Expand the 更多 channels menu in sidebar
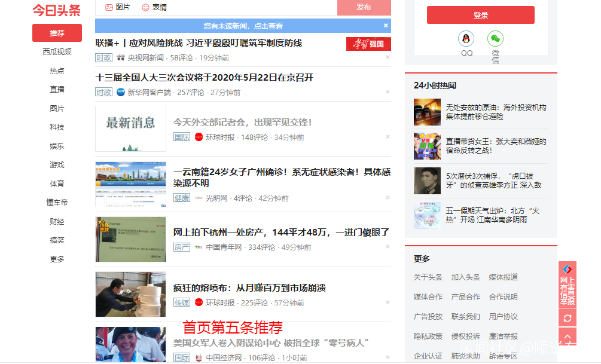This screenshot has width=601, height=364. (57, 259)
